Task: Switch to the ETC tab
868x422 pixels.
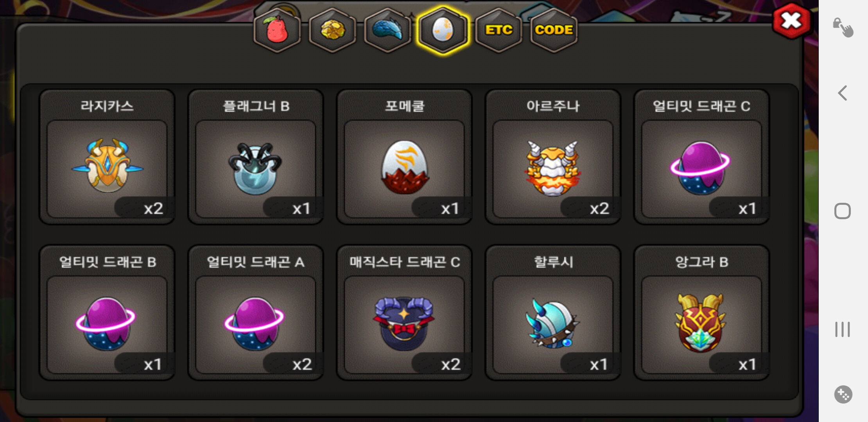Action: (x=499, y=30)
